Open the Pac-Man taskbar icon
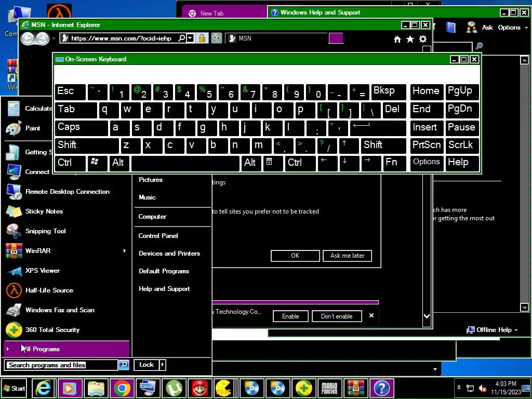Image resolution: width=532 pixels, height=399 pixels. click(x=223, y=388)
